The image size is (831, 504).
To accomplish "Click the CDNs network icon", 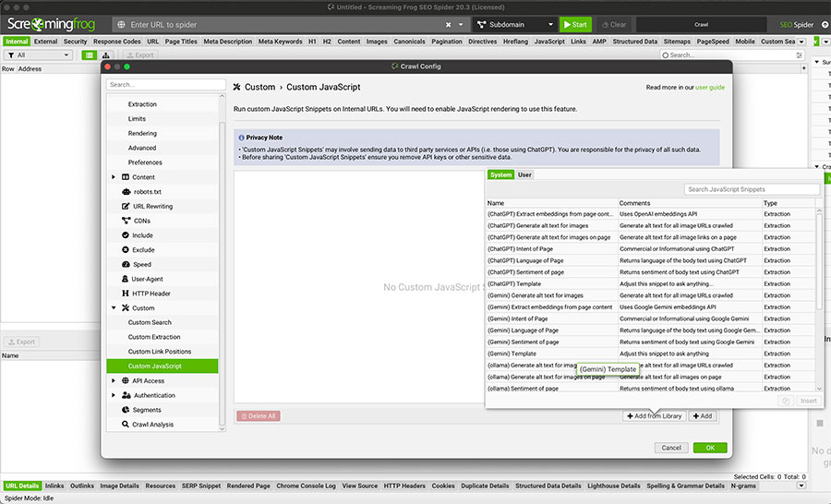I will click(126, 221).
